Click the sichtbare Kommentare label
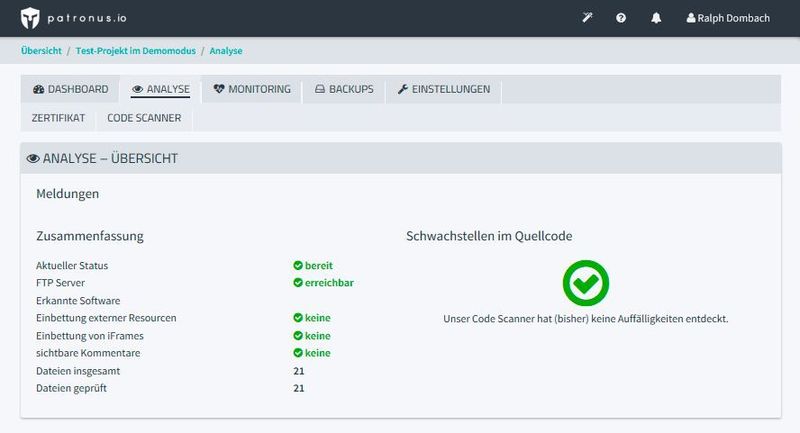This screenshot has height=433, width=800. click(x=88, y=353)
